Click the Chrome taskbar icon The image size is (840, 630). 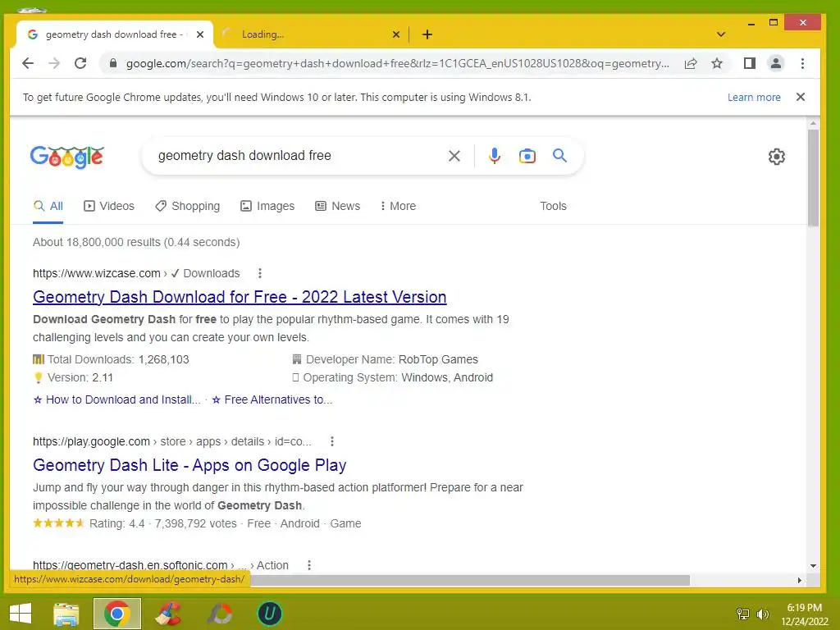coord(116,614)
